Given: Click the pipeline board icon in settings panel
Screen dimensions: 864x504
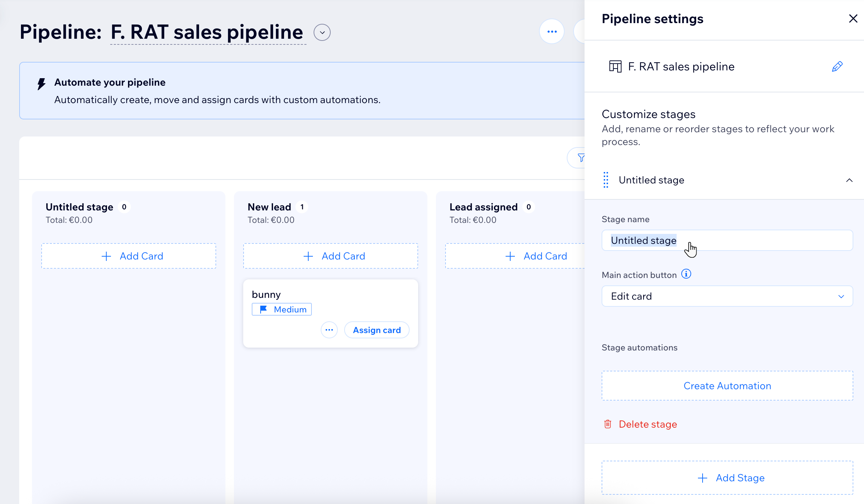Looking at the screenshot, I should (x=615, y=66).
